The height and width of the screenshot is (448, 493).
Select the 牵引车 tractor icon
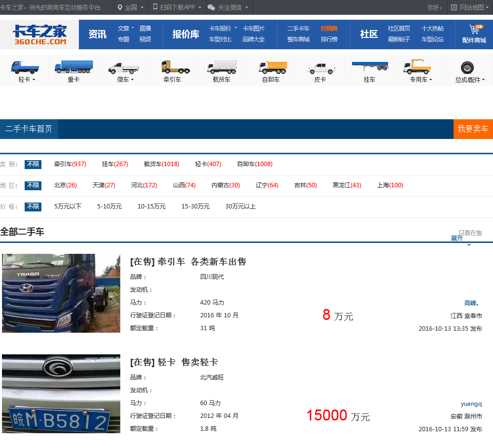point(176,67)
